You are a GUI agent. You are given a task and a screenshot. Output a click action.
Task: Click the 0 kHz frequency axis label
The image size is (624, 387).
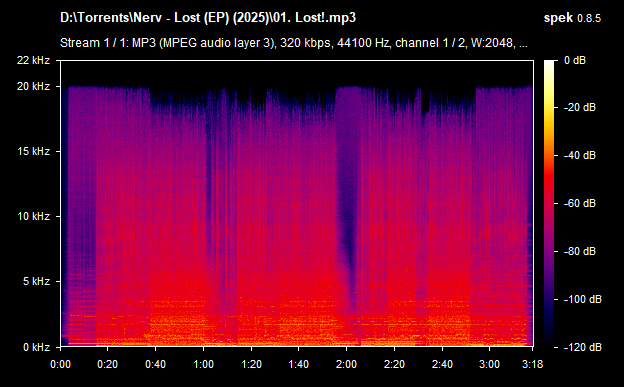(36, 347)
